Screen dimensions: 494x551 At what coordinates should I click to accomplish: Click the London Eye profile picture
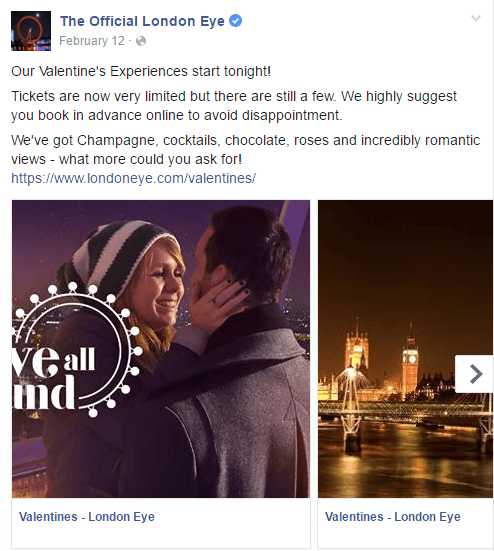pos(31,31)
